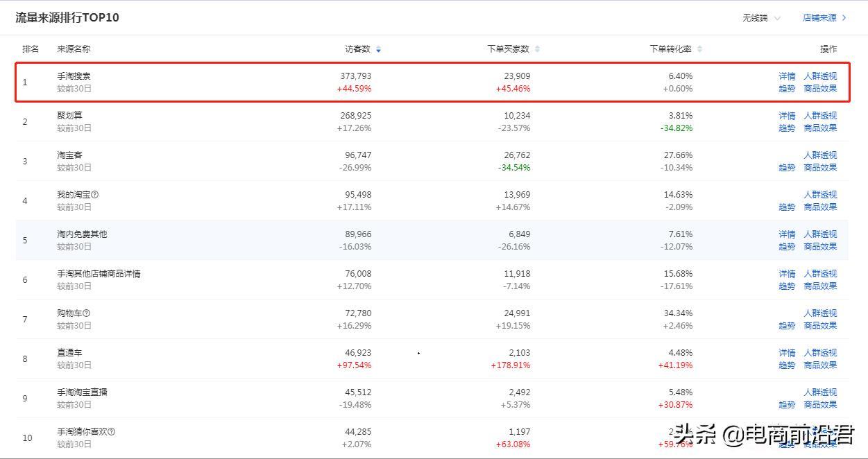
Task: Open 商品效果 for 直通车 row
Action: (x=820, y=365)
